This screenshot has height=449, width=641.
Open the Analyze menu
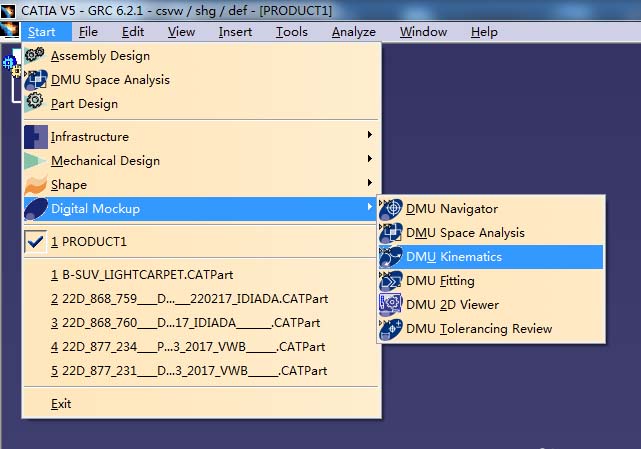click(x=354, y=32)
